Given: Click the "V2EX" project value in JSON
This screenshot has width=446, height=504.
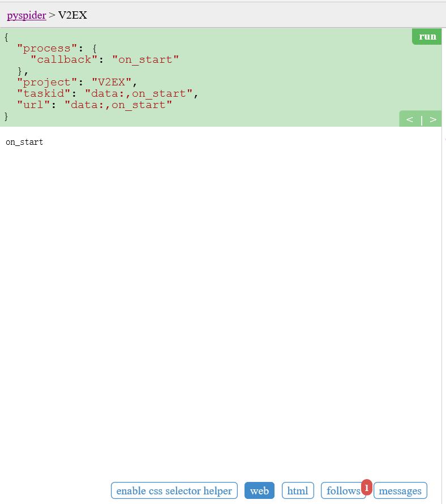Looking at the screenshot, I should click(x=111, y=82).
